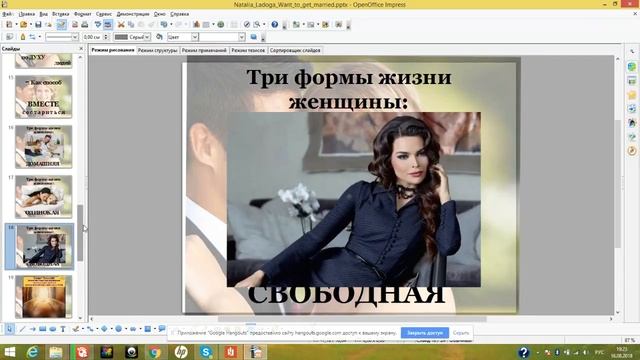
Task: Open Skype from the taskbar
Action: pos(206,352)
